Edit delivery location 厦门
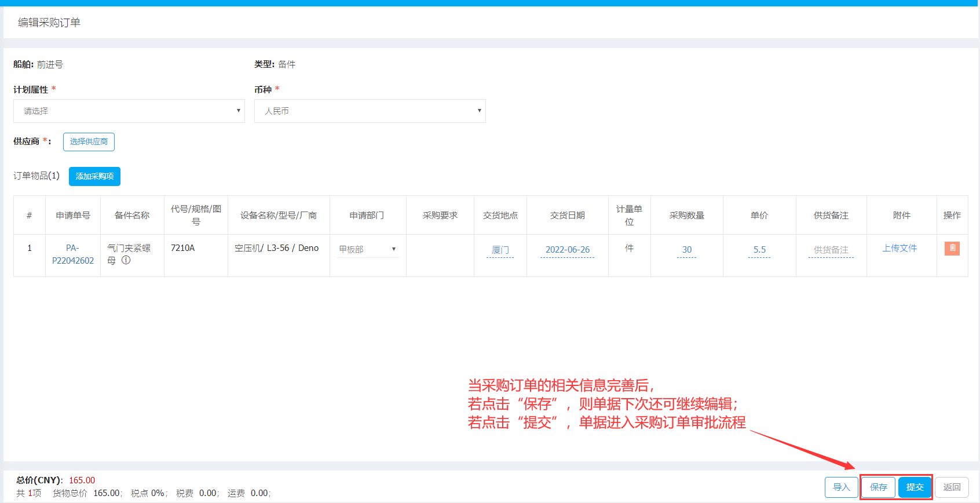Image resolution: width=980 pixels, height=503 pixels. point(500,250)
